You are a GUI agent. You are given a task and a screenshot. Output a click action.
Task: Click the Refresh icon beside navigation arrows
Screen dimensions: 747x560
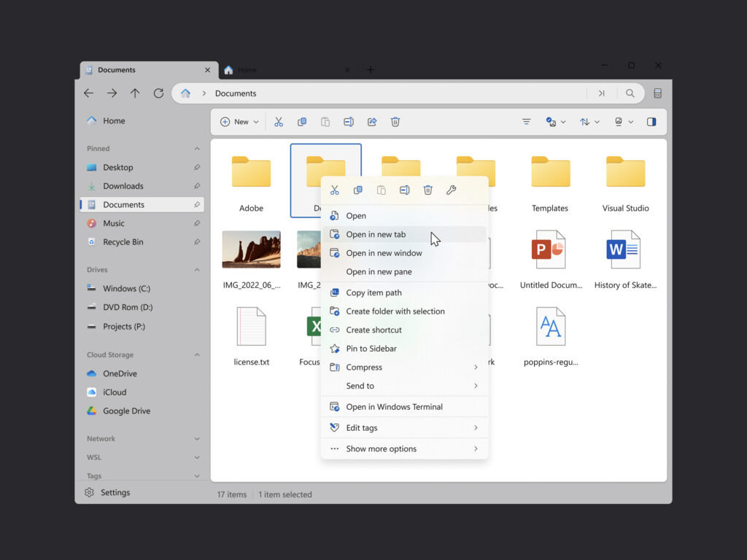click(x=158, y=93)
